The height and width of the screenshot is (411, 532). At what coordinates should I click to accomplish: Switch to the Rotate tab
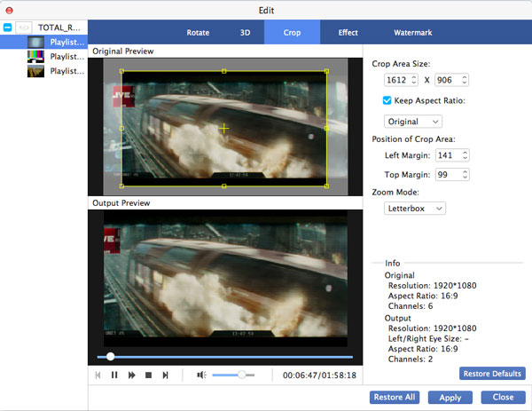tap(198, 33)
